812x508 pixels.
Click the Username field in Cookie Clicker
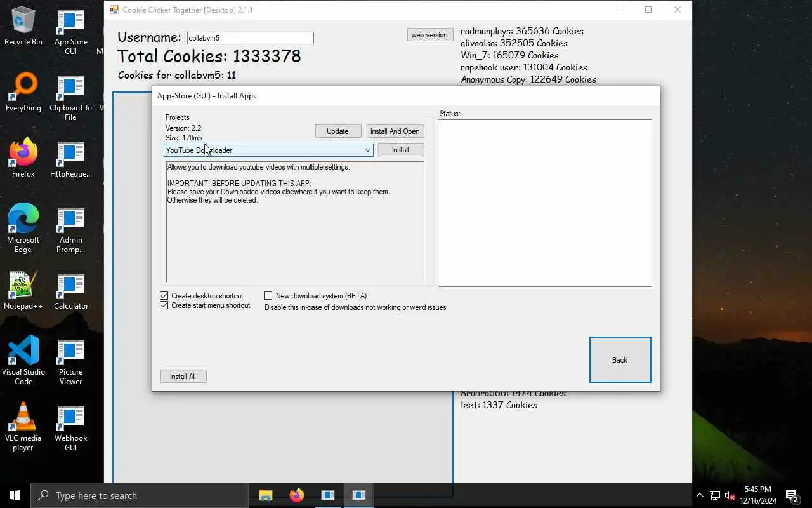250,38
